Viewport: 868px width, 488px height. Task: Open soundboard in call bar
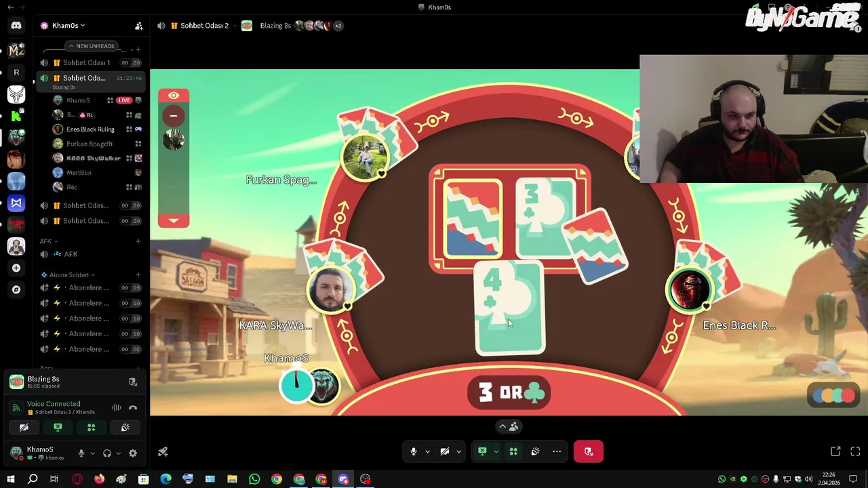[x=535, y=451]
